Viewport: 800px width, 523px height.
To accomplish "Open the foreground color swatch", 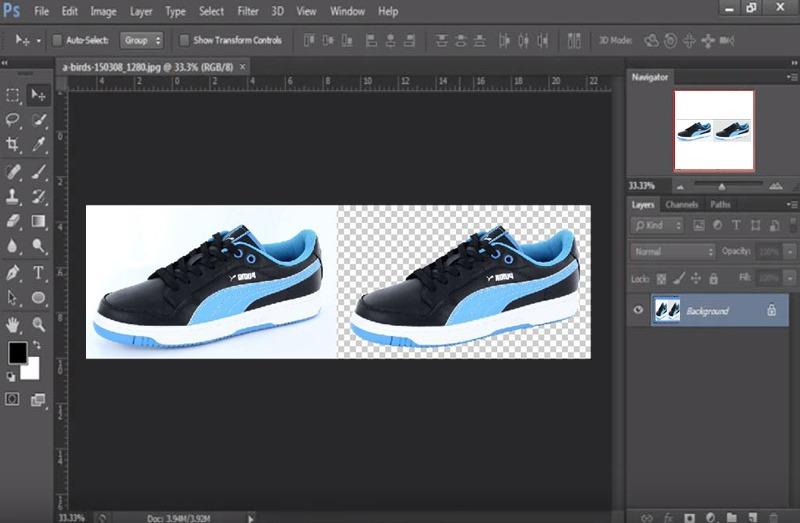I will (16, 352).
